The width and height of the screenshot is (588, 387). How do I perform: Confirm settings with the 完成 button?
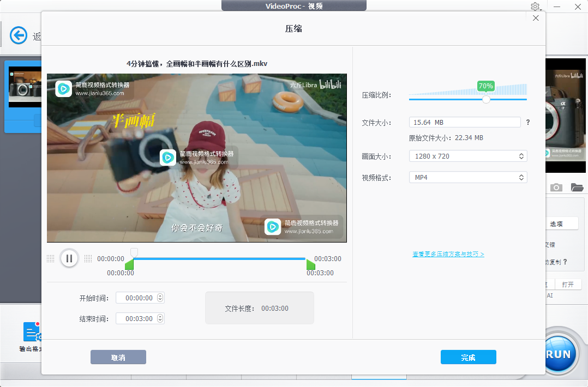pyautogui.click(x=468, y=357)
